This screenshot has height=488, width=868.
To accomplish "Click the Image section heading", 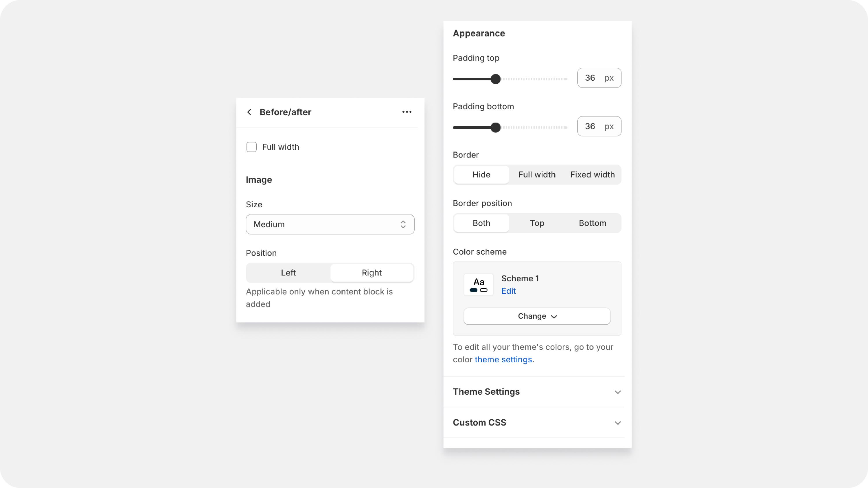I will click(x=259, y=180).
